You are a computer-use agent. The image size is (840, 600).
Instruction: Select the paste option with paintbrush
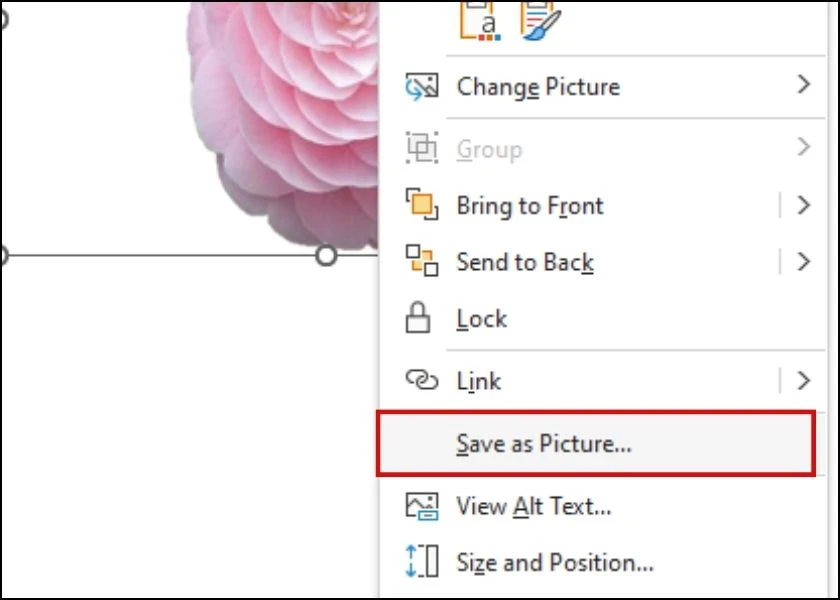[540, 21]
